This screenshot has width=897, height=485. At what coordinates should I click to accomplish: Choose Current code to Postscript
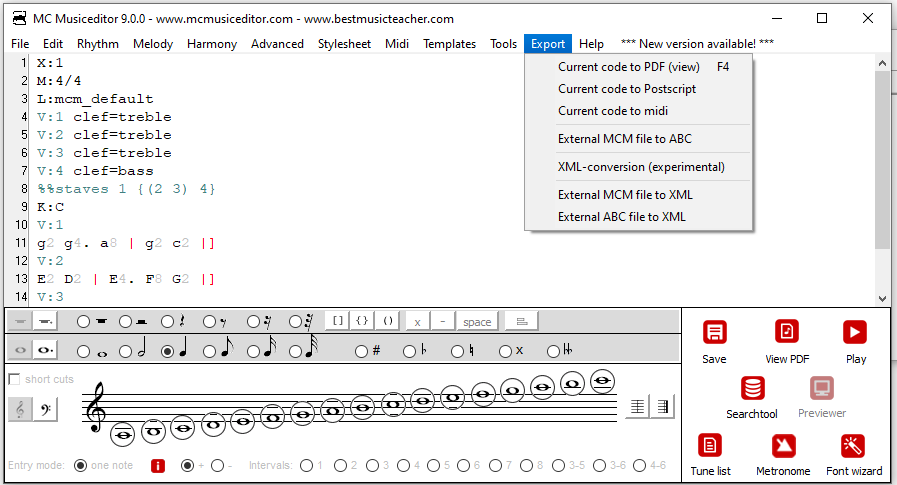point(638,89)
